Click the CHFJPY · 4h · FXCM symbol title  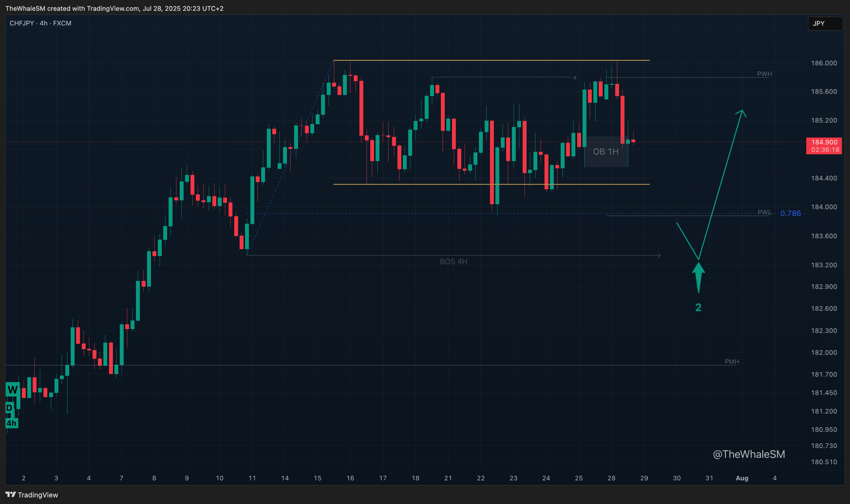(40, 23)
